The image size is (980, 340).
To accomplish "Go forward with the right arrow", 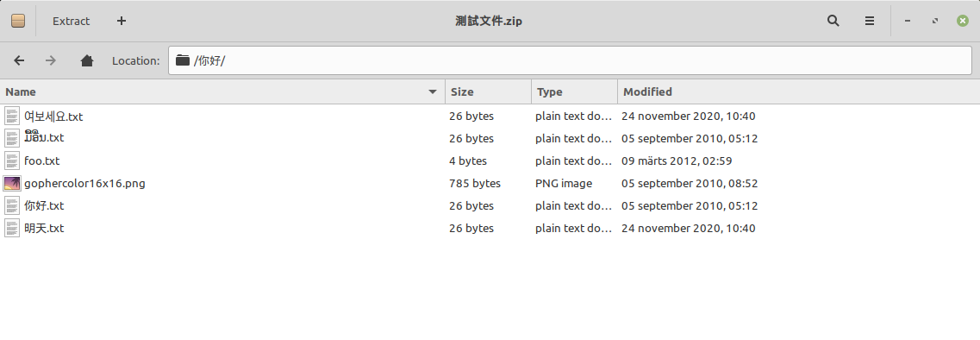I will (51, 60).
